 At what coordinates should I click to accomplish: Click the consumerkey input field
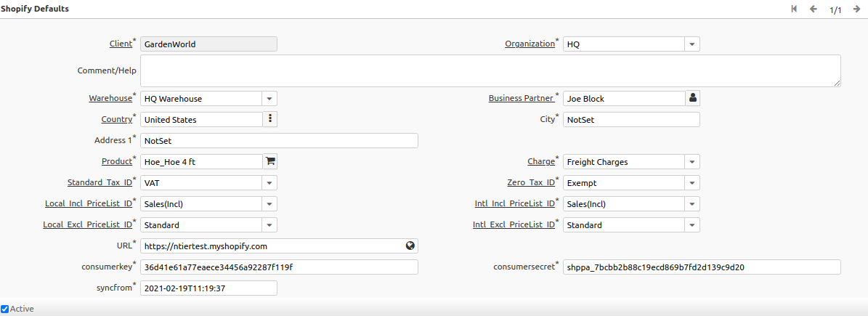tap(279, 267)
